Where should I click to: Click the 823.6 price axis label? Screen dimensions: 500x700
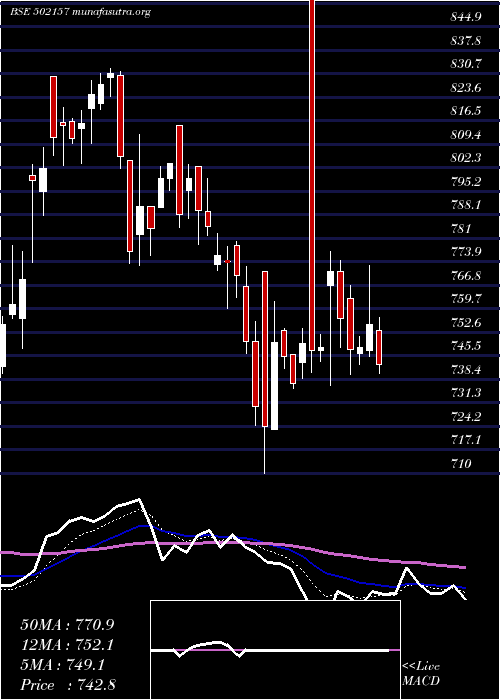(465, 88)
